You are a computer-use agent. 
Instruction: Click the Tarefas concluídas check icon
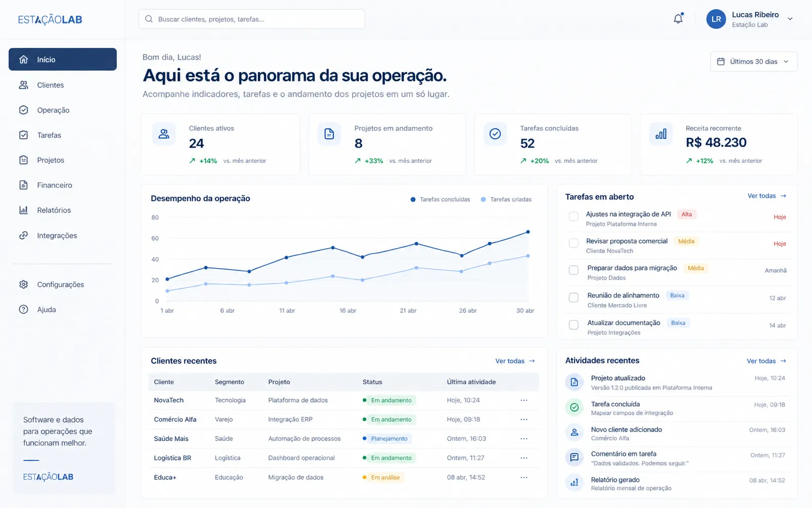495,134
